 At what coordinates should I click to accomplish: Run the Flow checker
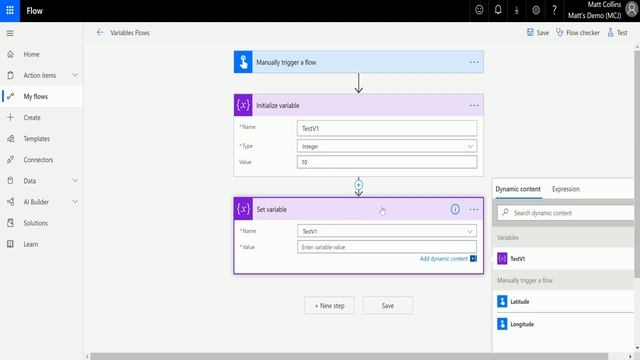(578, 33)
